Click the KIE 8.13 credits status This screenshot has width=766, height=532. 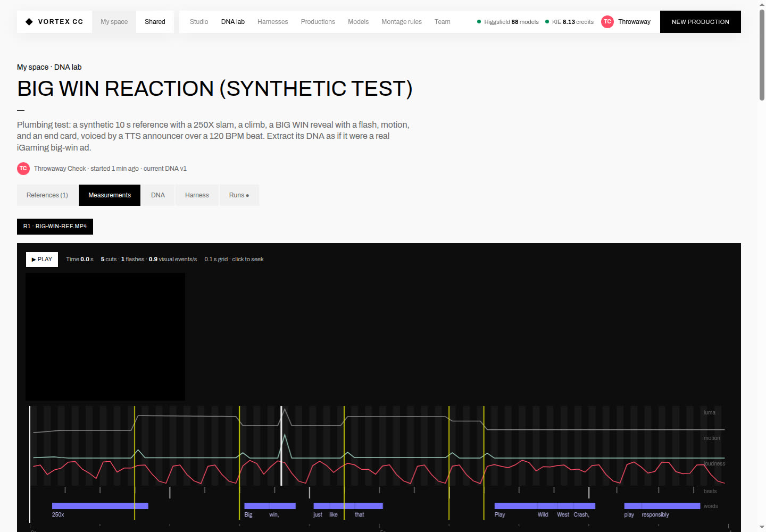click(570, 22)
